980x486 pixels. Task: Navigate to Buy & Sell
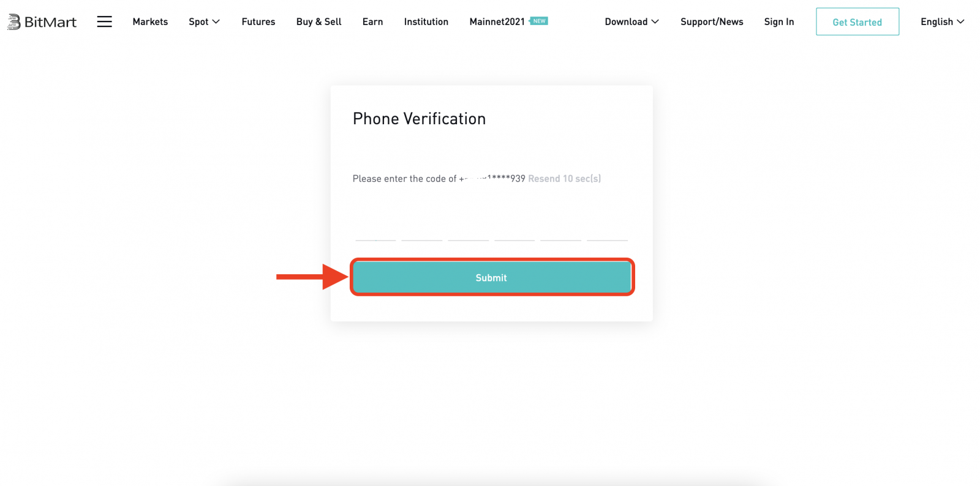pos(318,22)
